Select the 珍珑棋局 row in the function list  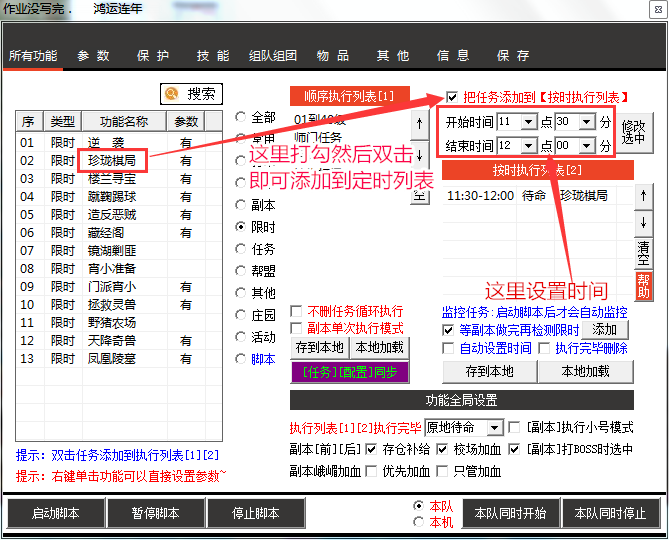click(x=111, y=160)
